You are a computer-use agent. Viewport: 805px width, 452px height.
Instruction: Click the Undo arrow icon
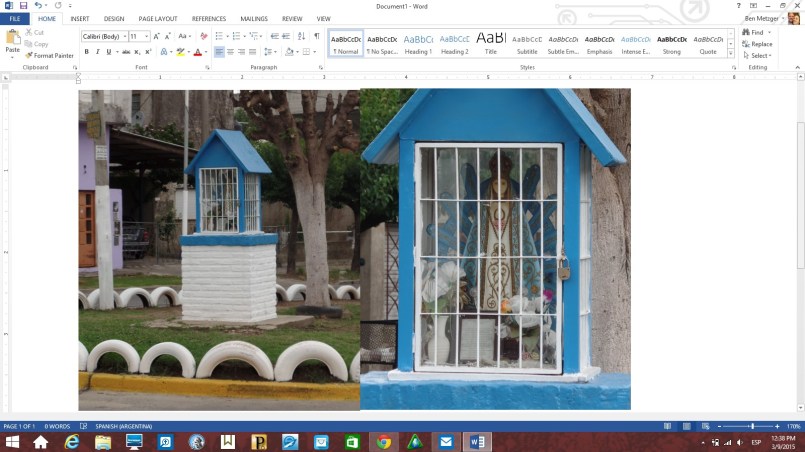(38, 6)
